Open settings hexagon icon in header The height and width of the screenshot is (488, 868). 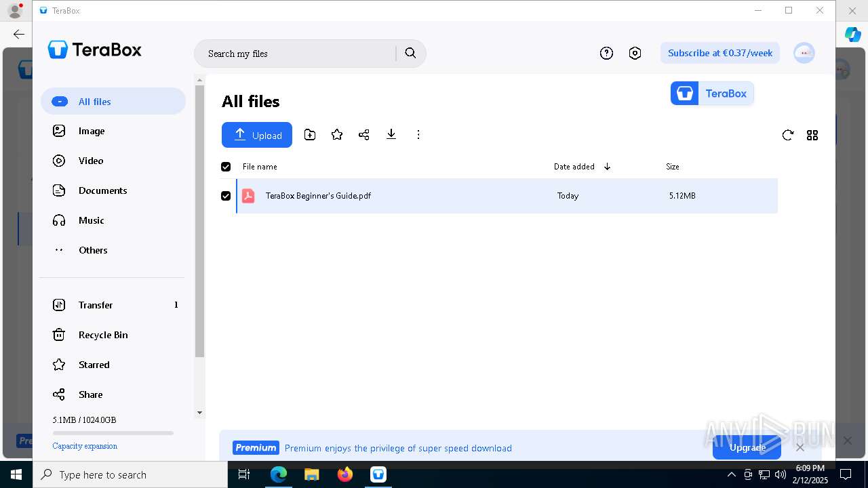tap(635, 53)
